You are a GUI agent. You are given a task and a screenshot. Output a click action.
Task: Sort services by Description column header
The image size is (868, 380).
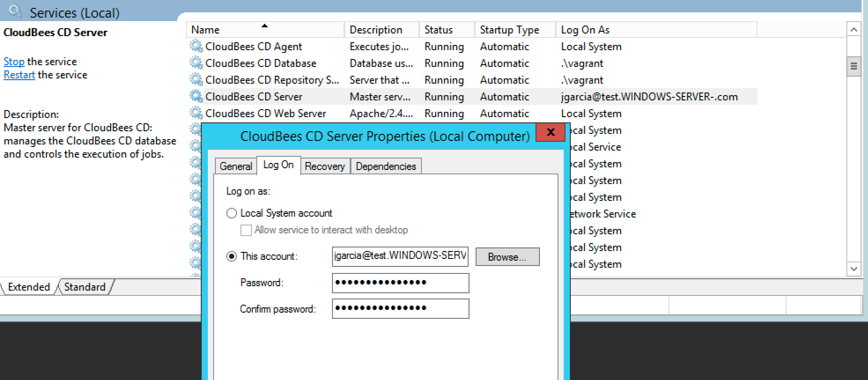(382, 30)
